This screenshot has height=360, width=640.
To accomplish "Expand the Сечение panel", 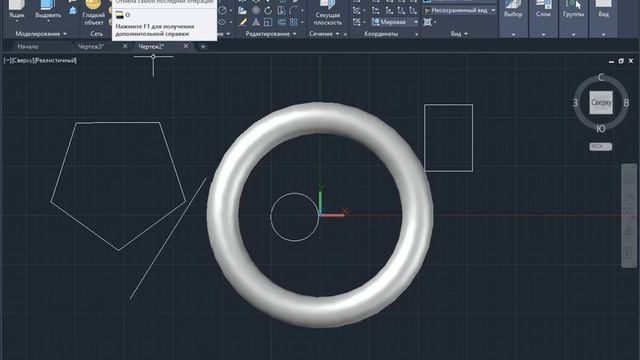I will click(324, 34).
